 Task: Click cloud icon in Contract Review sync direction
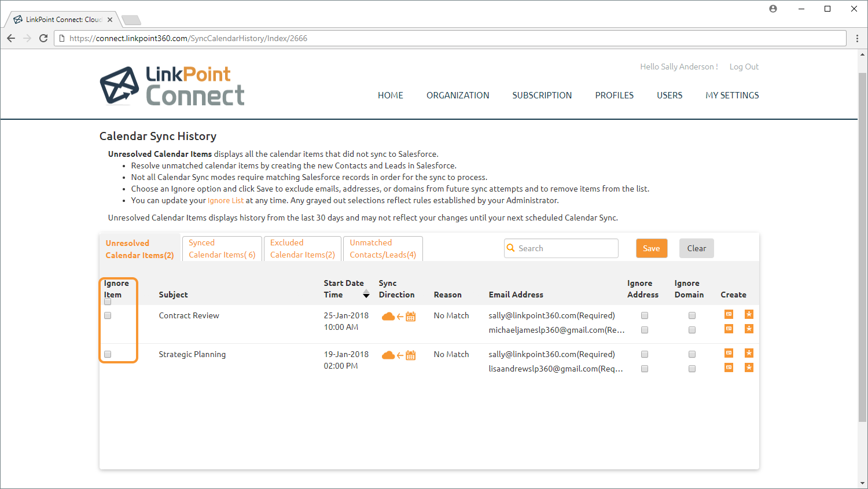[x=388, y=317]
